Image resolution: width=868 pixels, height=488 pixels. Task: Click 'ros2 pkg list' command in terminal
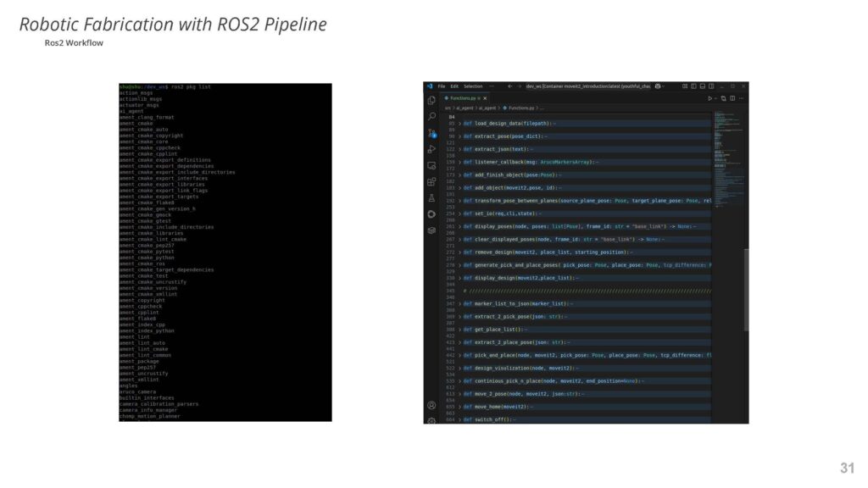pyautogui.click(x=191, y=87)
